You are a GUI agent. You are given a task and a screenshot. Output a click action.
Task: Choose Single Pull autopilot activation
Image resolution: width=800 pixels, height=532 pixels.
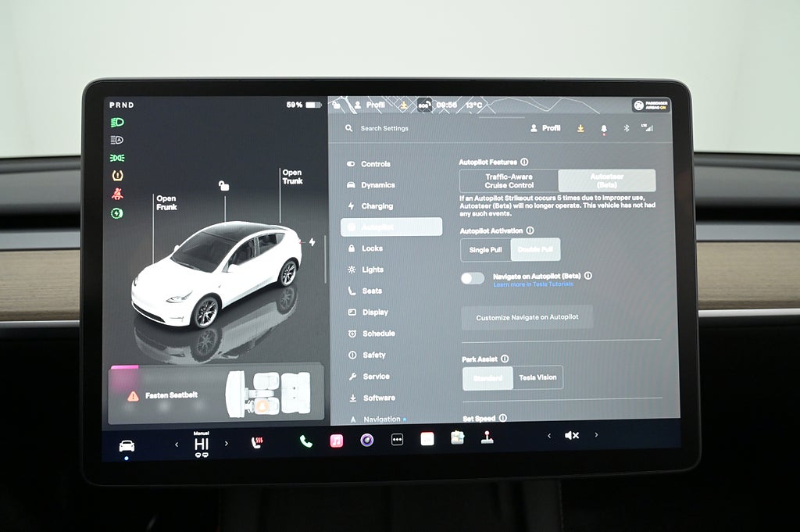[x=486, y=250]
